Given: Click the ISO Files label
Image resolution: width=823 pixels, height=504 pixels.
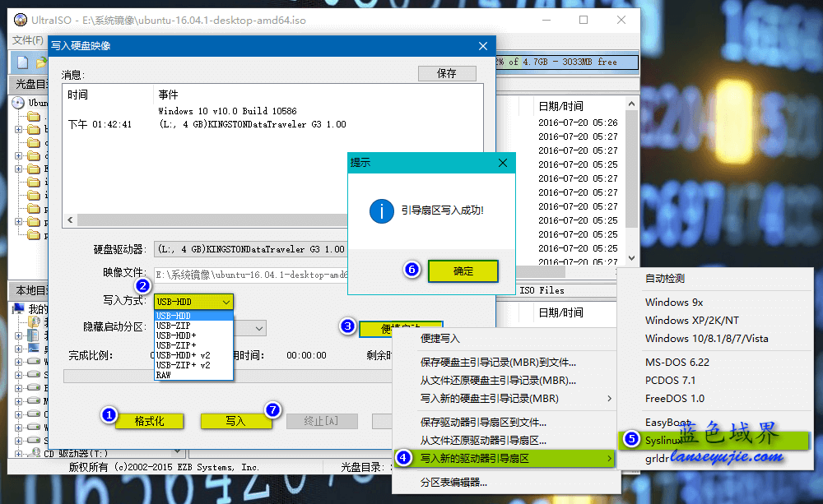Looking at the screenshot, I should (542, 290).
